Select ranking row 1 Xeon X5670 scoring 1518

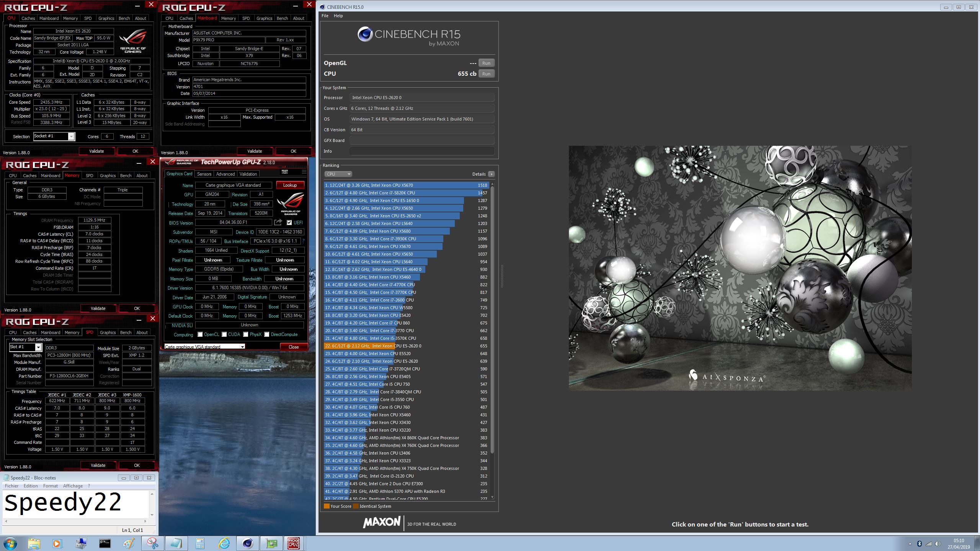tap(406, 185)
